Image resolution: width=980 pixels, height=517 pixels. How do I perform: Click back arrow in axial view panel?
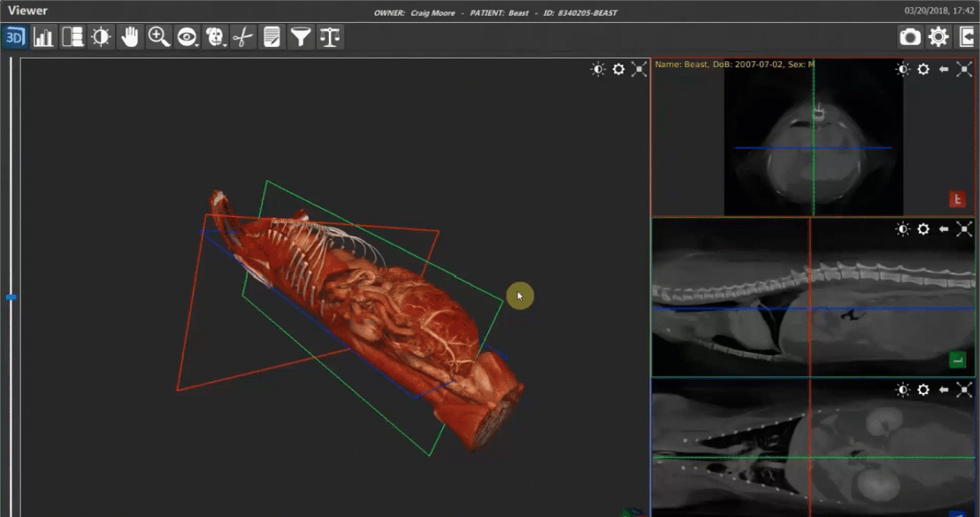944,69
